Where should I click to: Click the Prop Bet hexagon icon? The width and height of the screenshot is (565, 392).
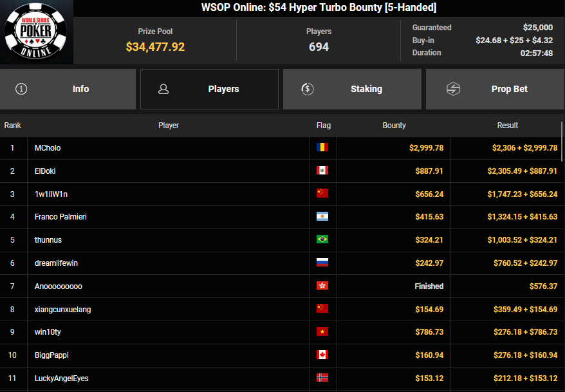[x=453, y=89]
